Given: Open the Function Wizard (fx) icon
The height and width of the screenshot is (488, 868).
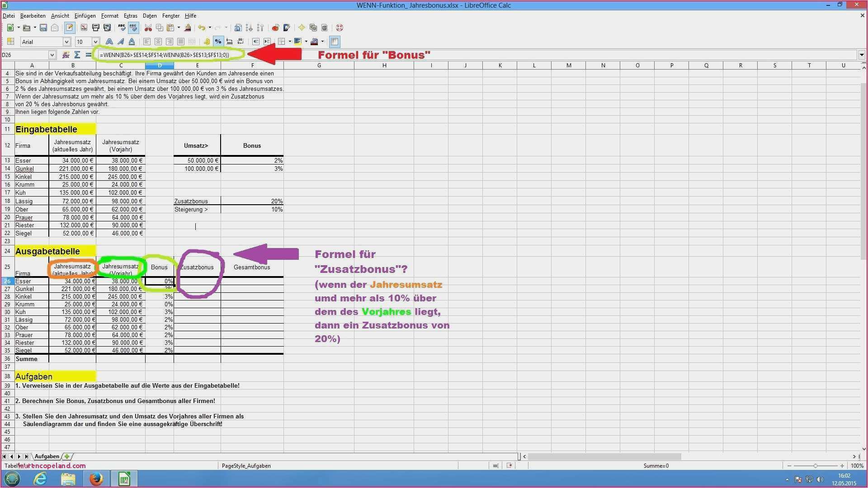Looking at the screenshot, I should (66, 55).
